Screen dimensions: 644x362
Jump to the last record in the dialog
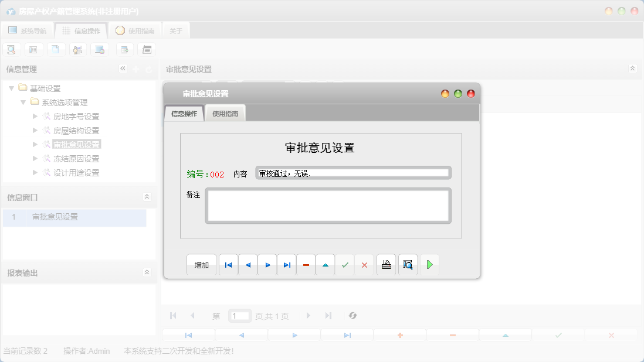286,264
